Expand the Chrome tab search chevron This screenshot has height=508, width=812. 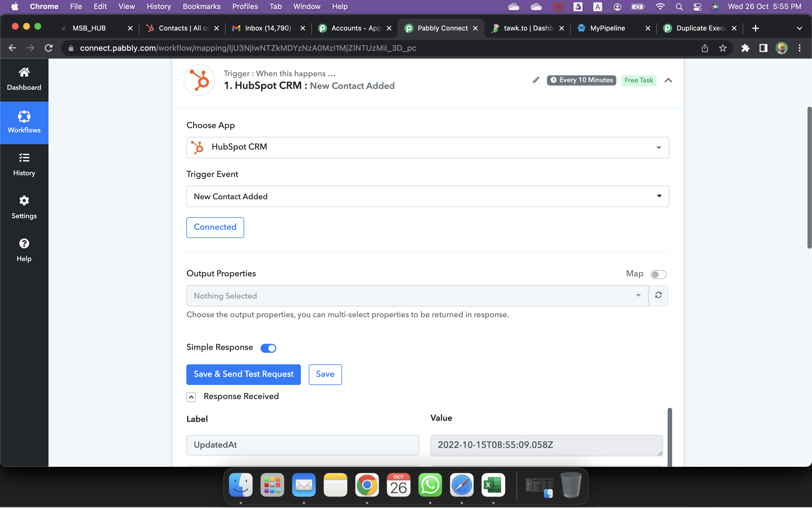800,29
